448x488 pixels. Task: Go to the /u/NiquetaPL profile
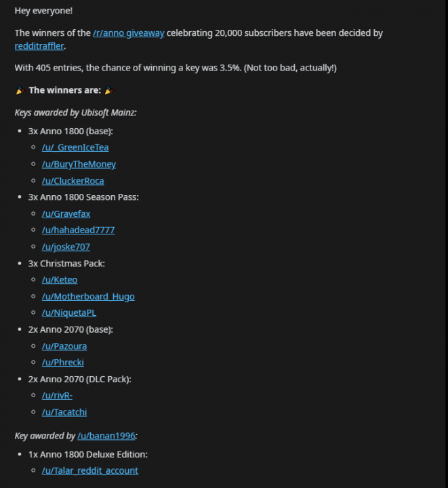(68, 312)
